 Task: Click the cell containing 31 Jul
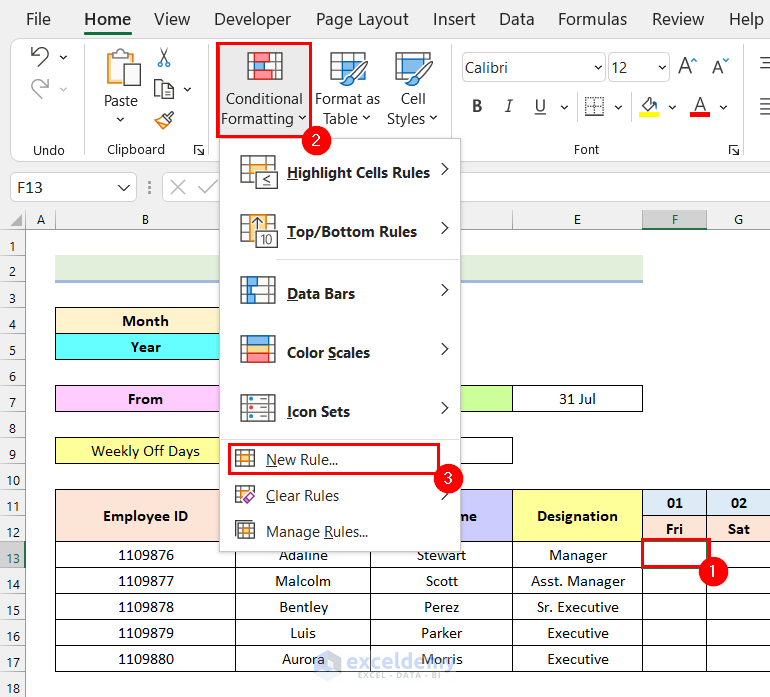(577, 399)
